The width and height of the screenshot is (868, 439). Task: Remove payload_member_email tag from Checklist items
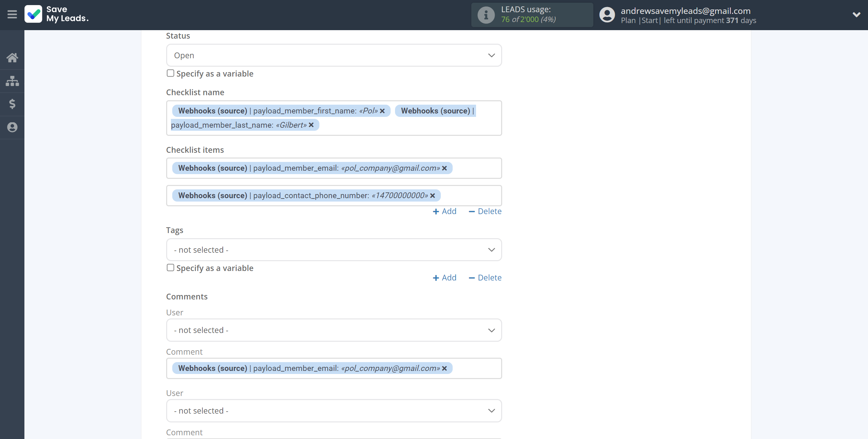pos(445,168)
